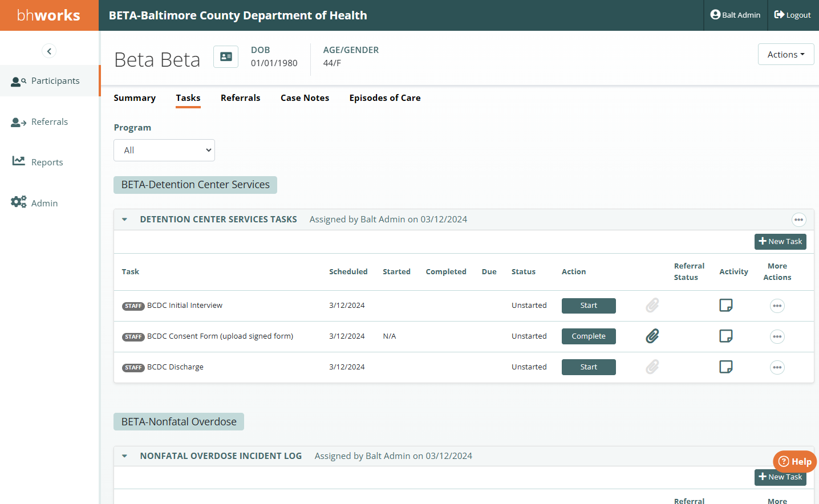819x504 pixels.
Task: Open More Actions for BCDC Initial Interview
Action: [777, 306]
